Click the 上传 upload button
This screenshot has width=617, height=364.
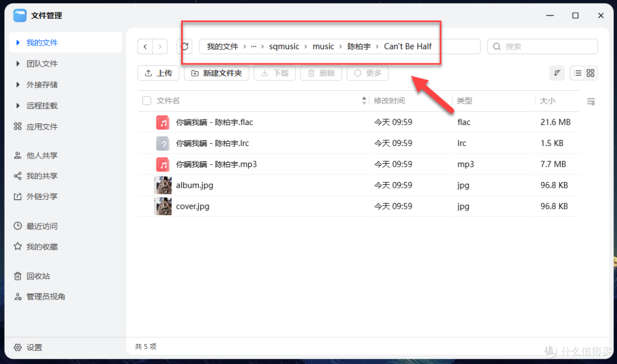158,73
